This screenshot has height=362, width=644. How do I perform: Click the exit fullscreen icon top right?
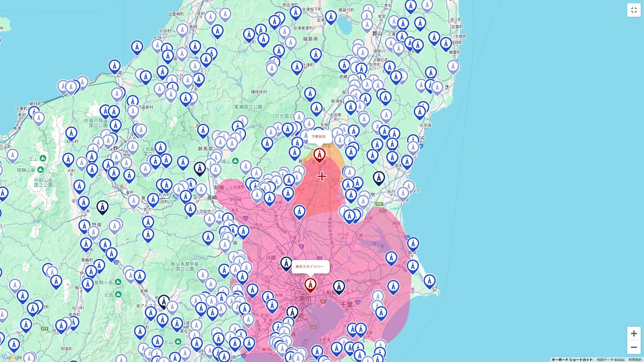point(634,10)
